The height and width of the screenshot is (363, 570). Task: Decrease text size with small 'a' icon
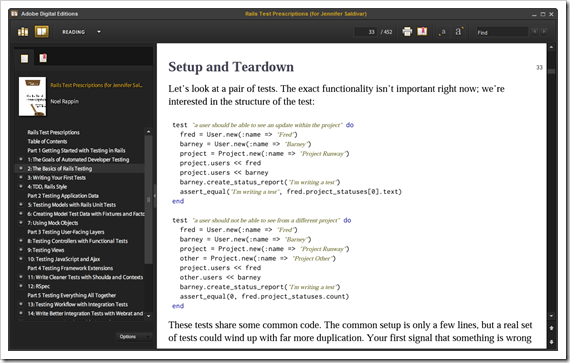(x=442, y=32)
